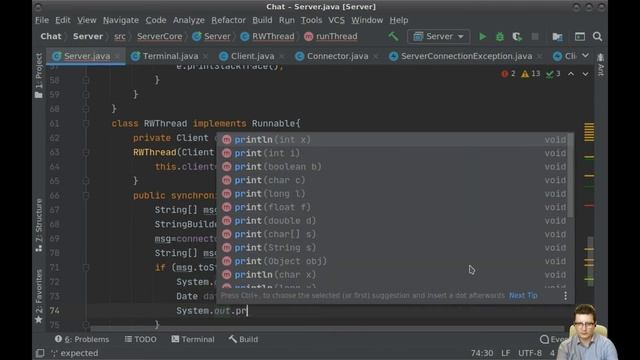
Task: Close the Terminal.java tab
Action: pyautogui.click(x=205, y=56)
